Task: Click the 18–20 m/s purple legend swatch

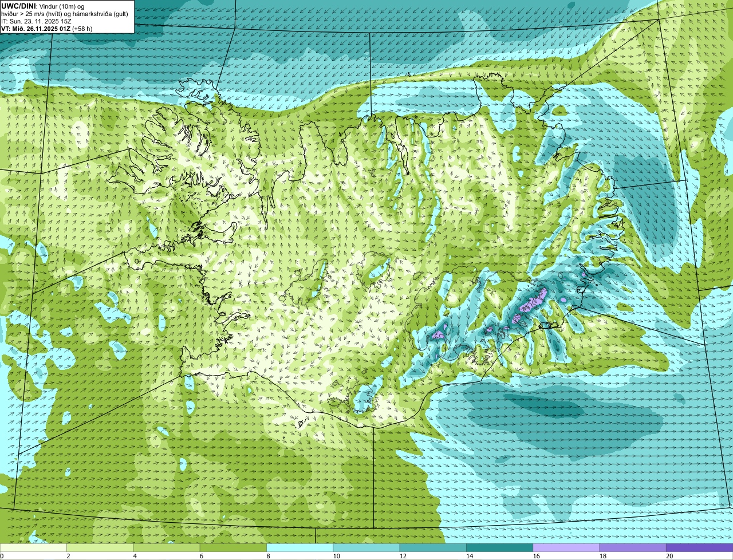Action: (633, 548)
